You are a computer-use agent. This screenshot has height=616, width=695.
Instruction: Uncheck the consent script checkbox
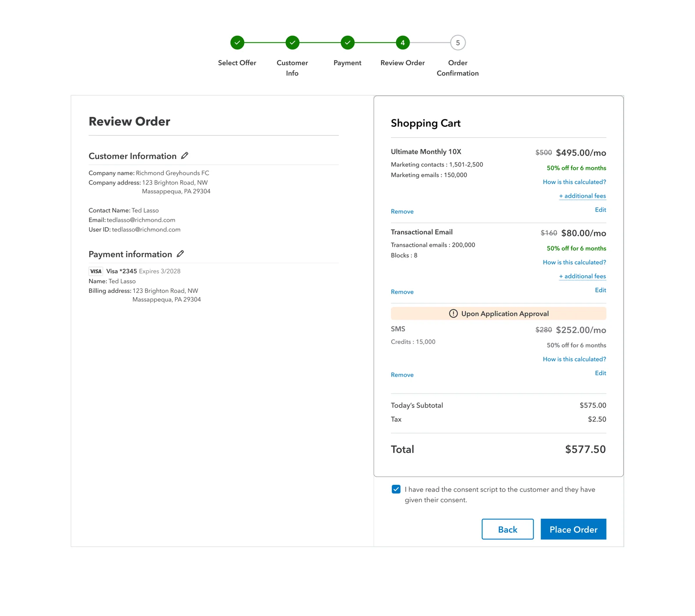pyautogui.click(x=396, y=489)
